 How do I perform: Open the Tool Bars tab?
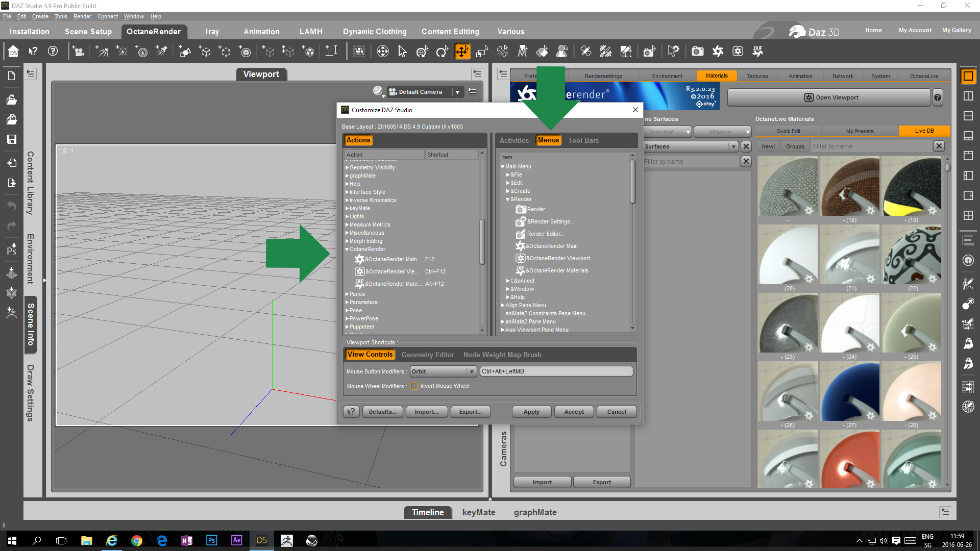[583, 140]
